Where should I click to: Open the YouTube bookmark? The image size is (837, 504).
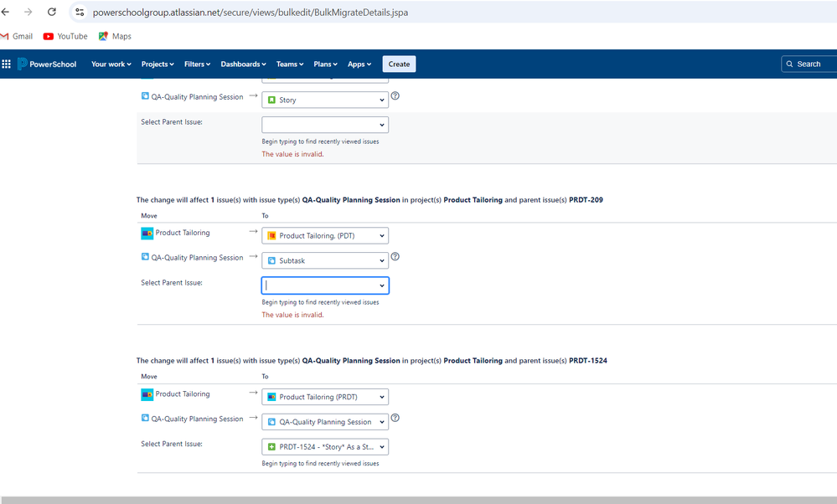[x=65, y=36]
